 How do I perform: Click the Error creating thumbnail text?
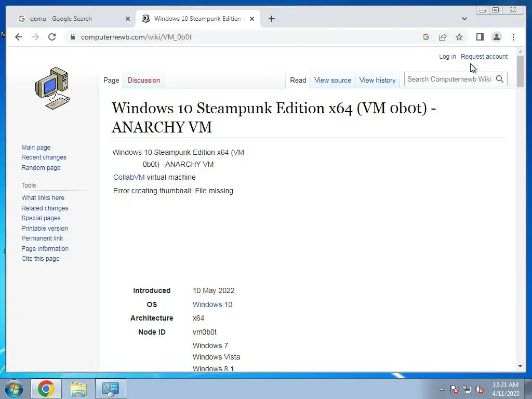tap(173, 191)
